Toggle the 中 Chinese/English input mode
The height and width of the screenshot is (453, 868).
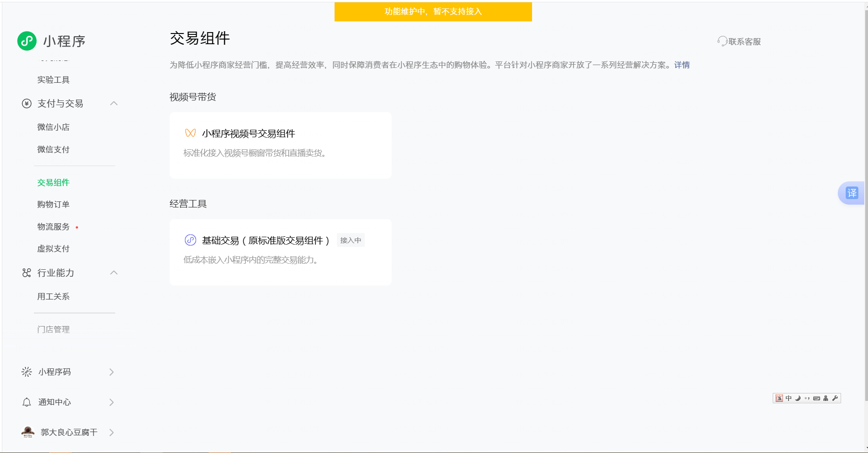point(789,398)
